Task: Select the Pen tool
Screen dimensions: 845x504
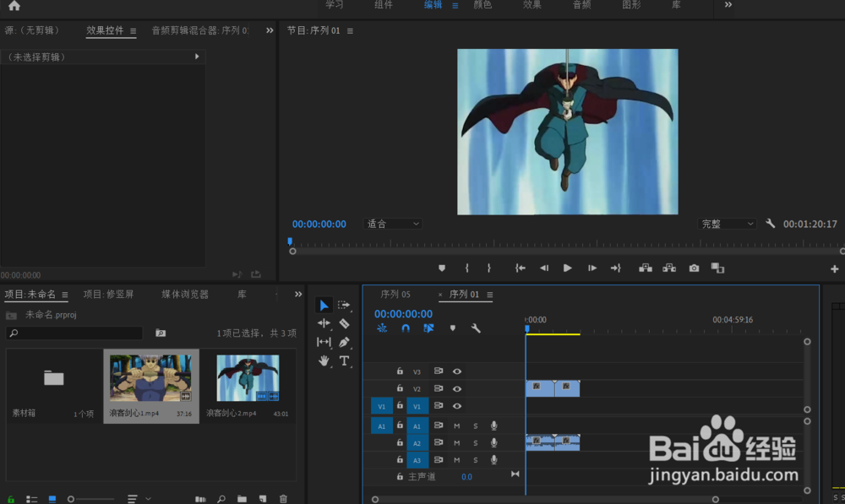Action: [x=344, y=342]
